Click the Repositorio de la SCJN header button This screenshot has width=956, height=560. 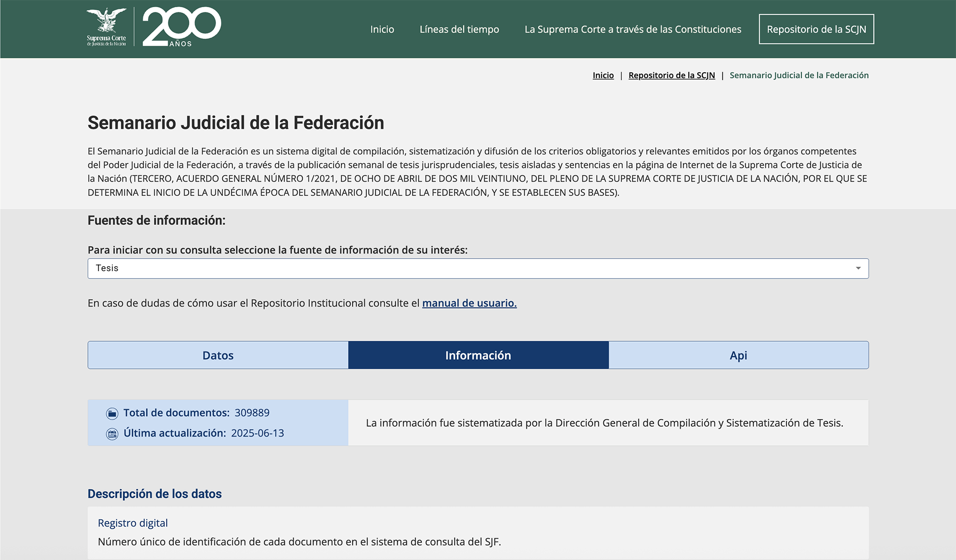pyautogui.click(x=816, y=29)
